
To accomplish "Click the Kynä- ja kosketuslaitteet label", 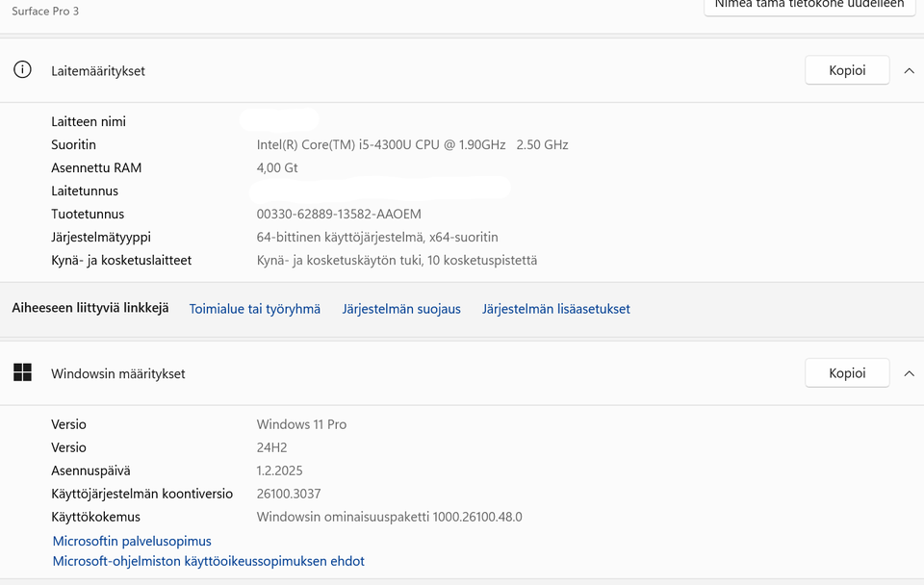I will tap(121, 261).
